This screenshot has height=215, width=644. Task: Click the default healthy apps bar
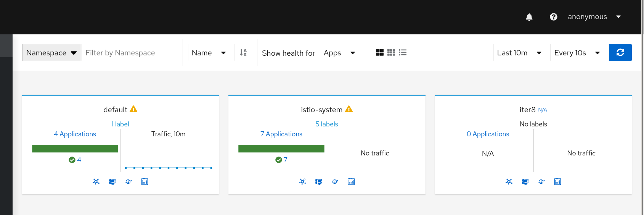point(75,149)
